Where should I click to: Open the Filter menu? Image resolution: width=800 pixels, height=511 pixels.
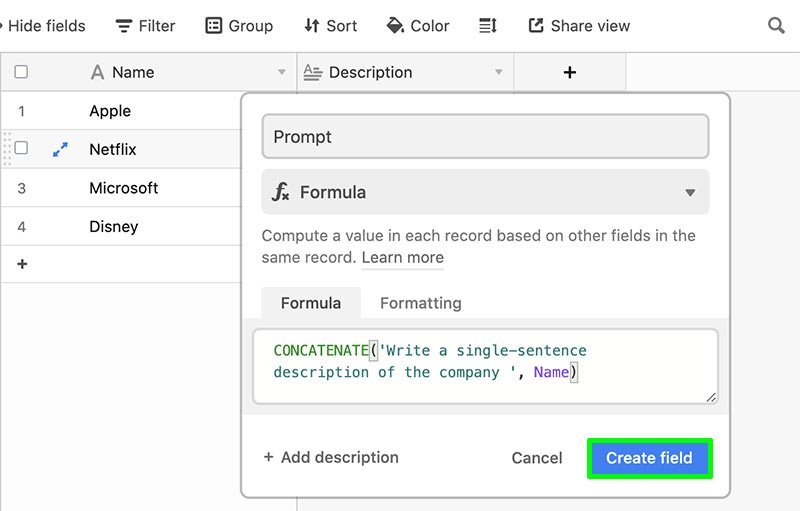tap(145, 25)
